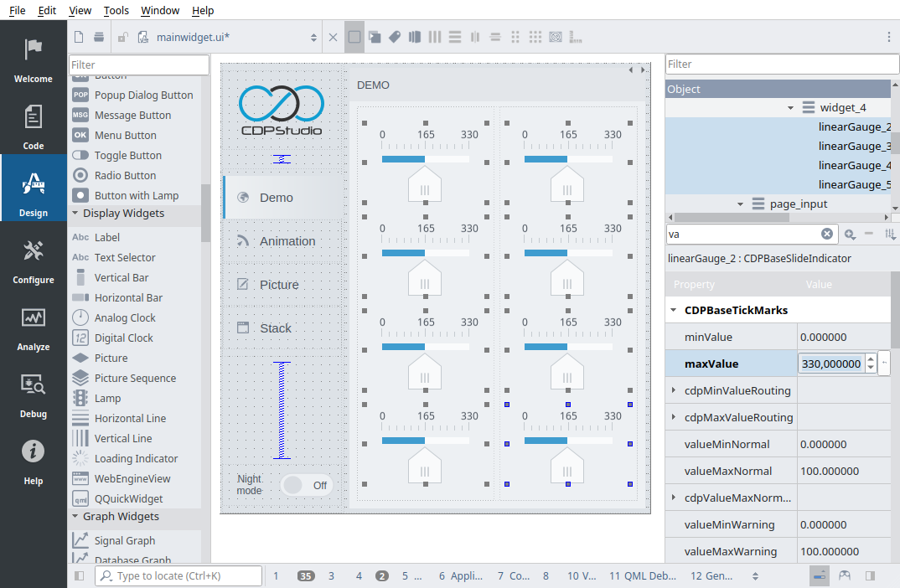This screenshot has width=900, height=588.
Task: Click the vertical blue slider on canvas
Action: [282, 410]
